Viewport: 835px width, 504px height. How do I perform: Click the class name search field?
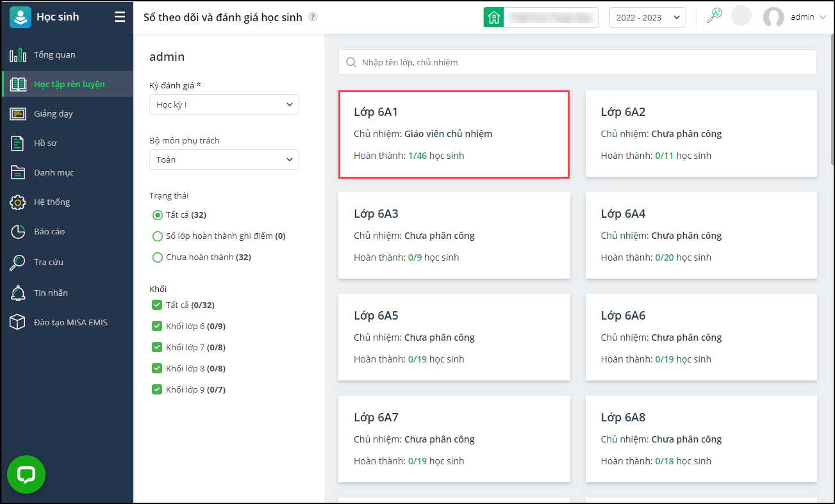[x=577, y=62]
